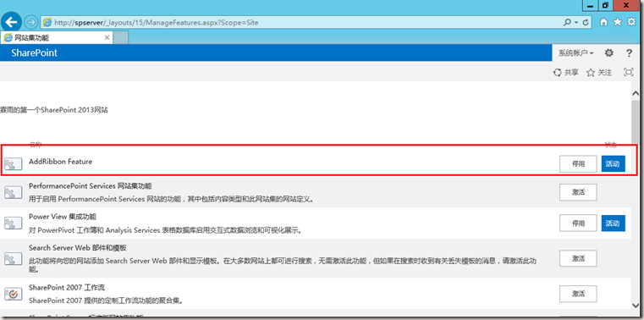Click the IE page icon in address bar
The height and width of the screenshot is (320, 644).
[47, 22]
